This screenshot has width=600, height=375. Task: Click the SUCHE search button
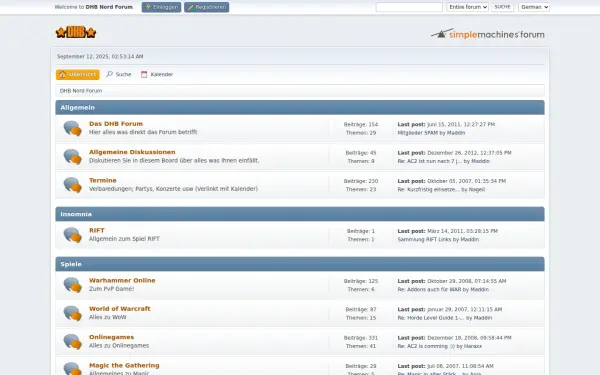pos(502,7)
